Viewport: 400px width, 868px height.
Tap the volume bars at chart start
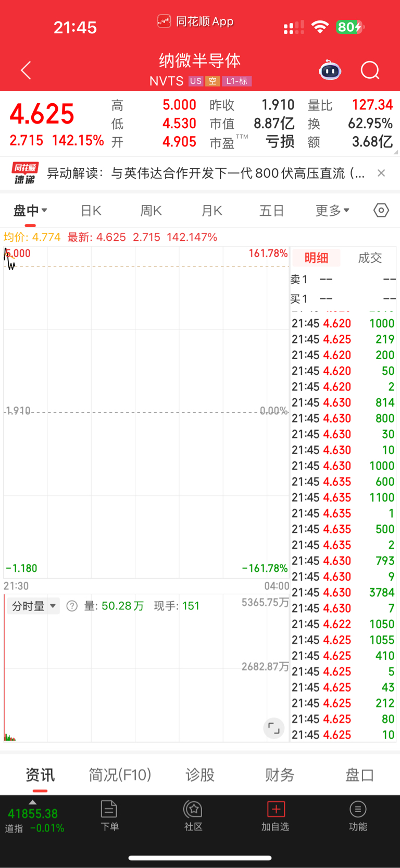click(10, 737)
